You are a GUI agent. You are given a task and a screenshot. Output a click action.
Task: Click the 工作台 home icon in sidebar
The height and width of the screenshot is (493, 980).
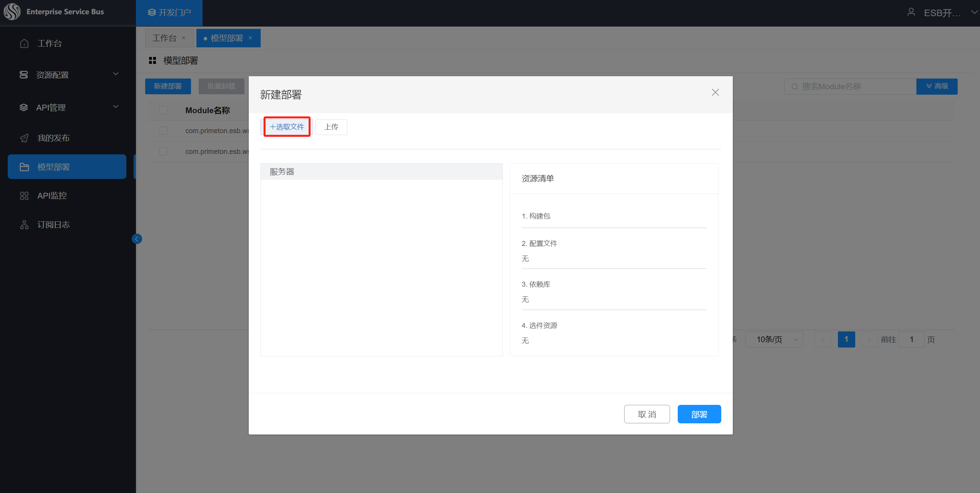(x=24, y=43)
